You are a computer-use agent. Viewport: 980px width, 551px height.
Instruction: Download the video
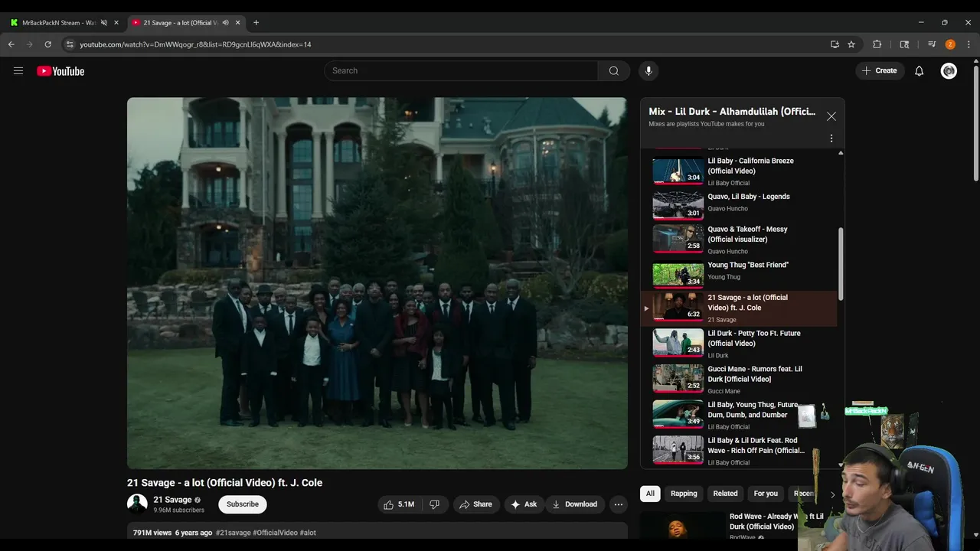coord(574,504)
